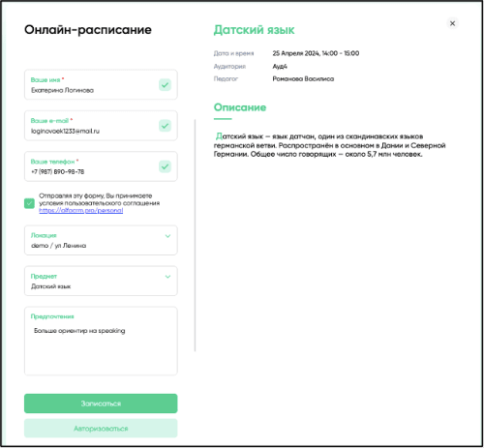Click the validation checkmark in phone field
Viewport: 484px width, 448px height.
pos(165,166)
